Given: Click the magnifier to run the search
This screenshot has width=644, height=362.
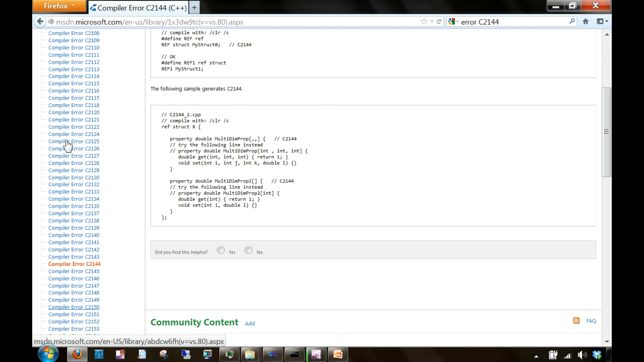Looking at the screenshot, I should click(572, 21).
